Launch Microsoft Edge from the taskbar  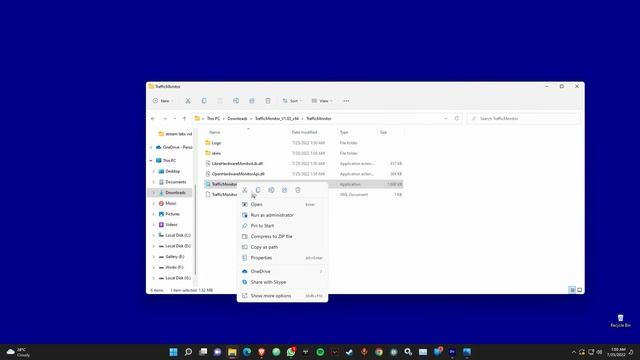247,352
